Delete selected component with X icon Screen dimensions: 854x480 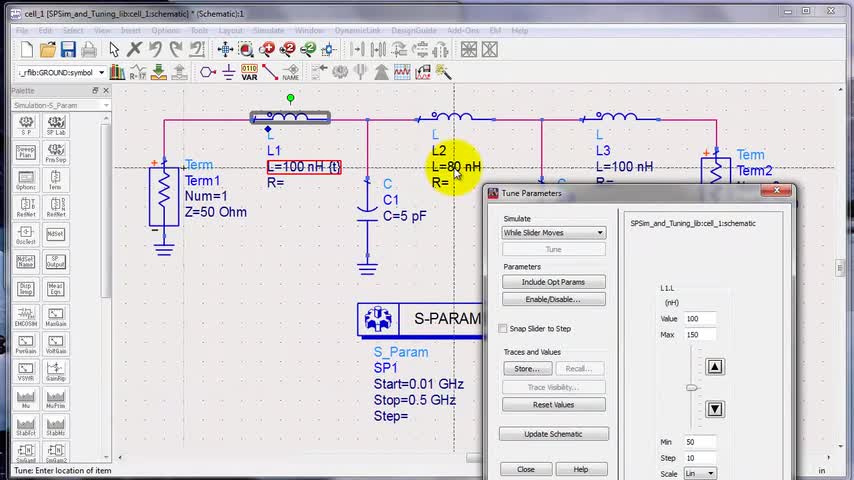[x=134, y=50]
